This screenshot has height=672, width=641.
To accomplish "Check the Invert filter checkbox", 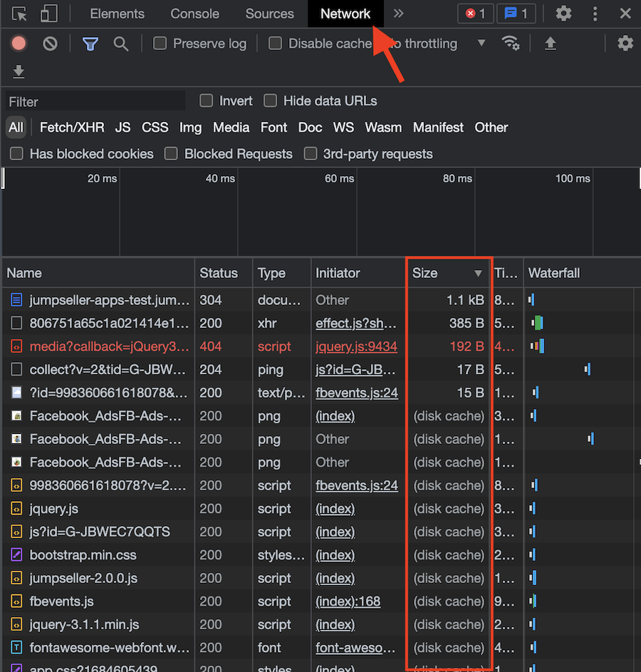I will 207,100.
